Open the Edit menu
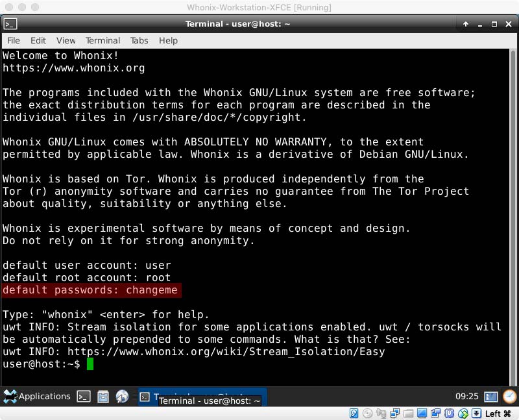Screen dimensions: 519x420 coord(38,40)
